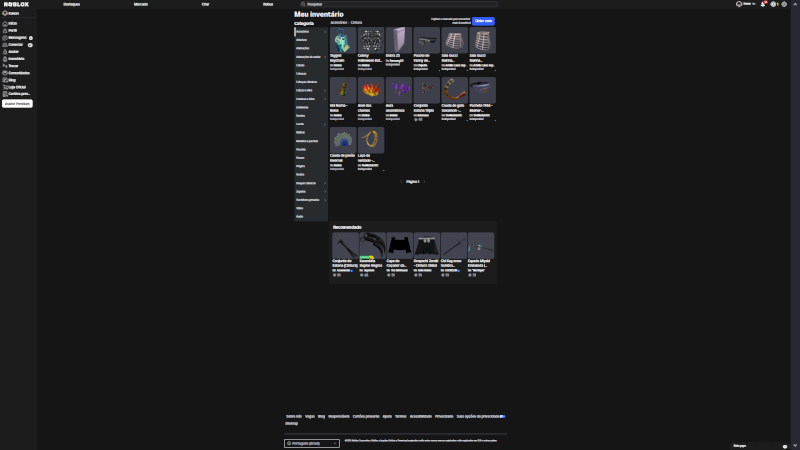Viewport: 800px width, 450px height.
Task: Toggle the privacy choices switch in footer
Action: click(x=502, y=416)
